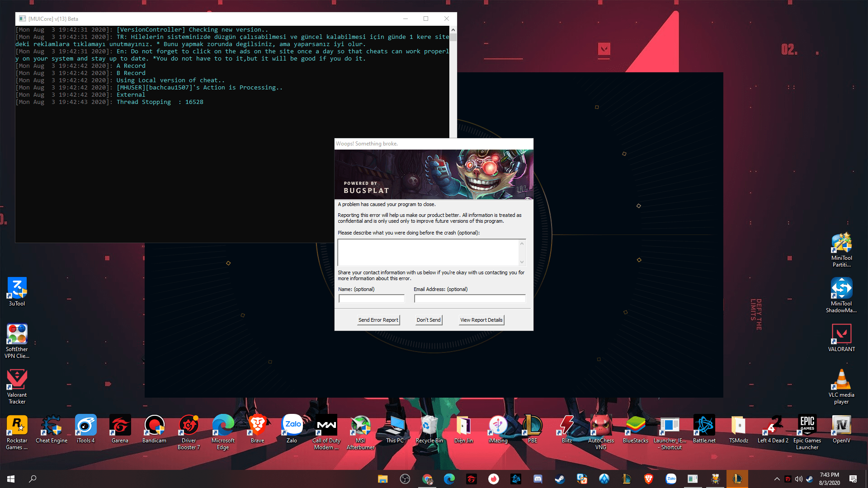Open taskbar search magnifier
This screenshot has height=488, width=868.
click(33, 479)
